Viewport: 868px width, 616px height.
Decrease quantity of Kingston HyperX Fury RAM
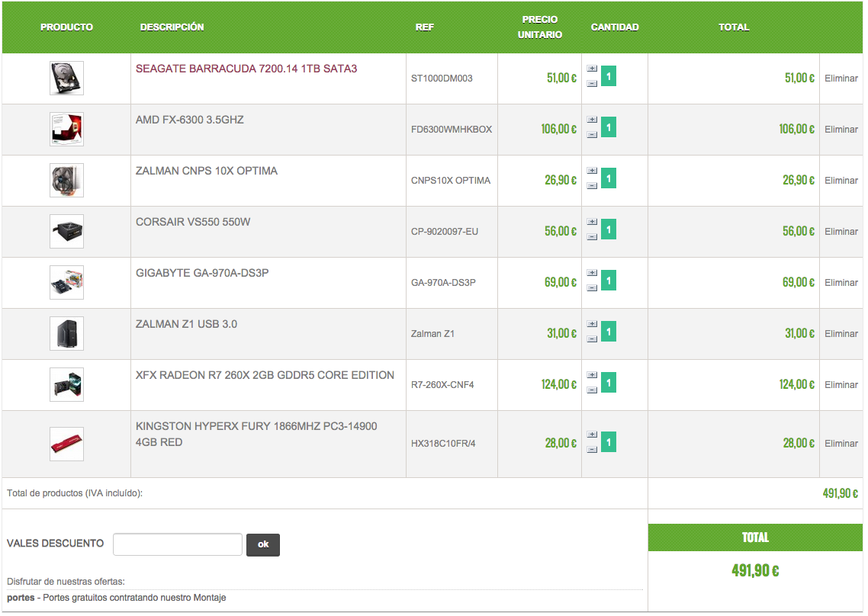592,449
